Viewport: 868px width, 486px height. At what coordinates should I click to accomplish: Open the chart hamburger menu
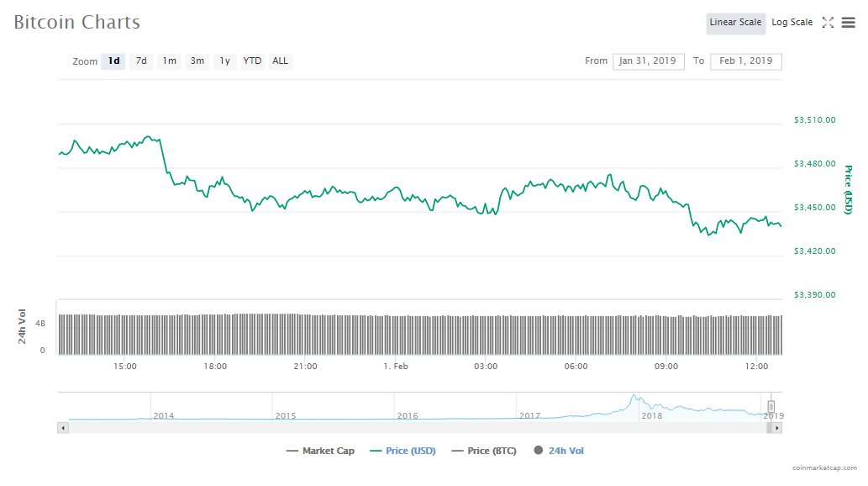pyautogui.click(x=848, y=23)
